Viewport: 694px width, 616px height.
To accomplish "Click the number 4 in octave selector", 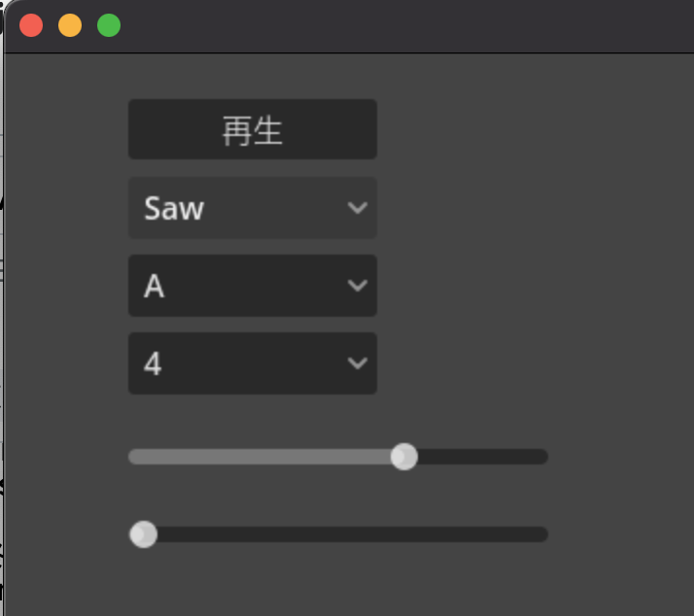I will [153, 363].
